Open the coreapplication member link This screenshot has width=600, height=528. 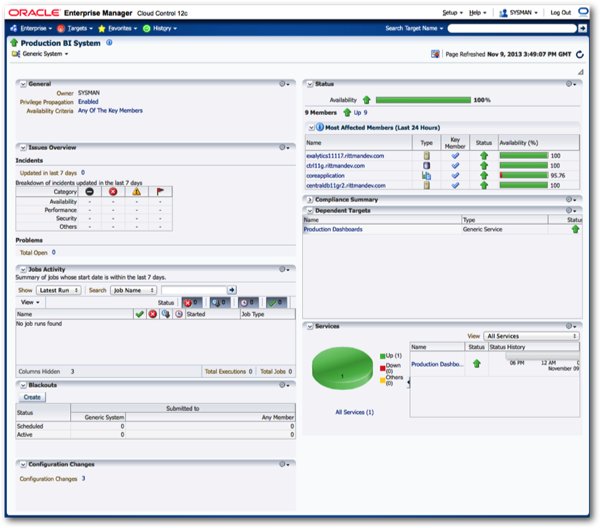click(x=325, y=176)
